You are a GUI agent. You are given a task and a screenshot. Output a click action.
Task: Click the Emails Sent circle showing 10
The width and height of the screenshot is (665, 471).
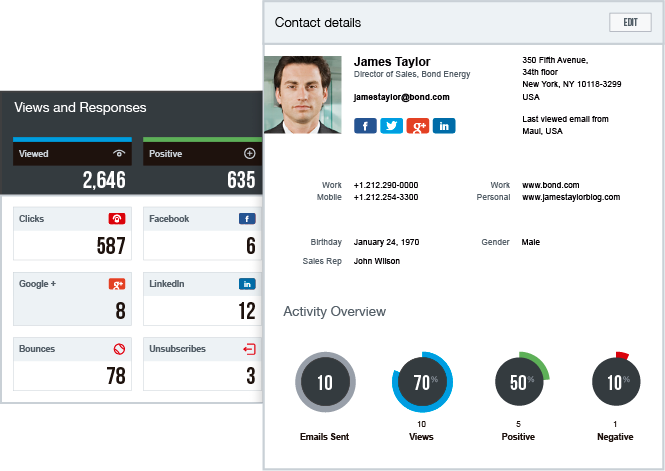(325, 382)
